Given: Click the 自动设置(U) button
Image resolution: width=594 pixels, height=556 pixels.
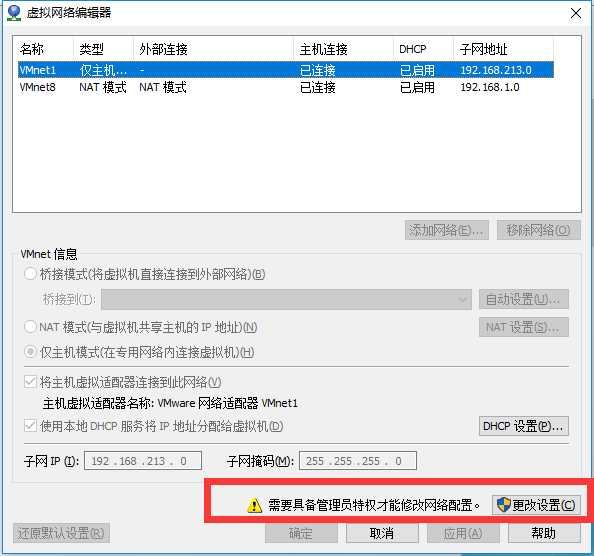Looking at the screenshot, I should [x=524, y=300].
